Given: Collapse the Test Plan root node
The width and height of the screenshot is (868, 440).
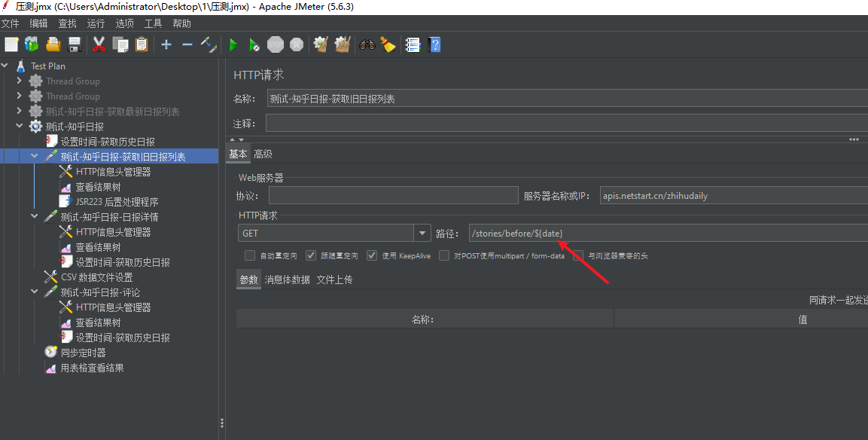Looking at the screenshot, I should [x=5, y=66].
